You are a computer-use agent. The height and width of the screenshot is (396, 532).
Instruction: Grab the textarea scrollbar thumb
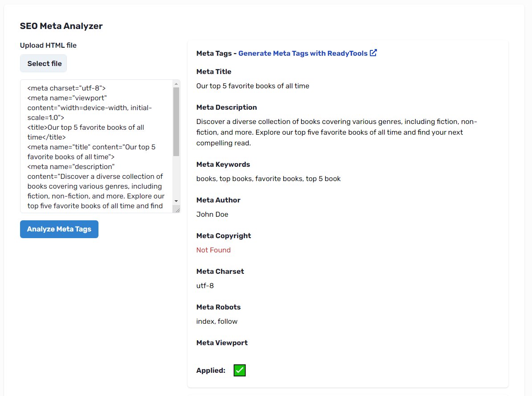click(176, 122)
